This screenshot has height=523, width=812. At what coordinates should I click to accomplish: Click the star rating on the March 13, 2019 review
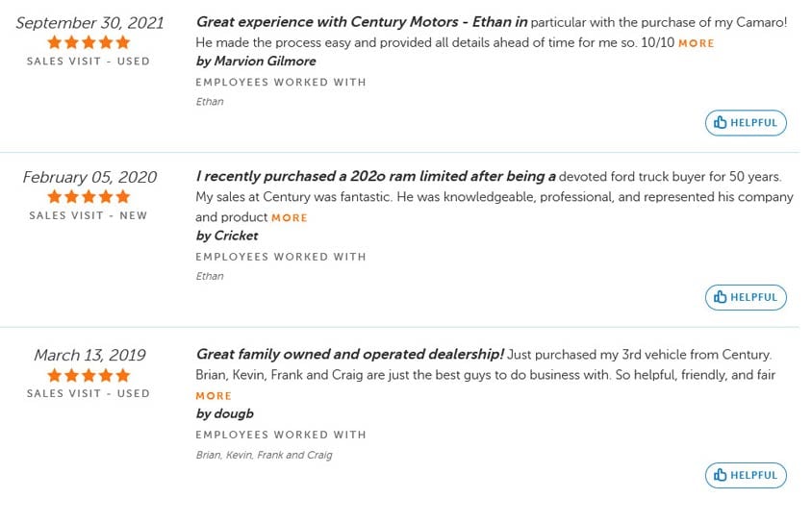[x=89, y=375]
